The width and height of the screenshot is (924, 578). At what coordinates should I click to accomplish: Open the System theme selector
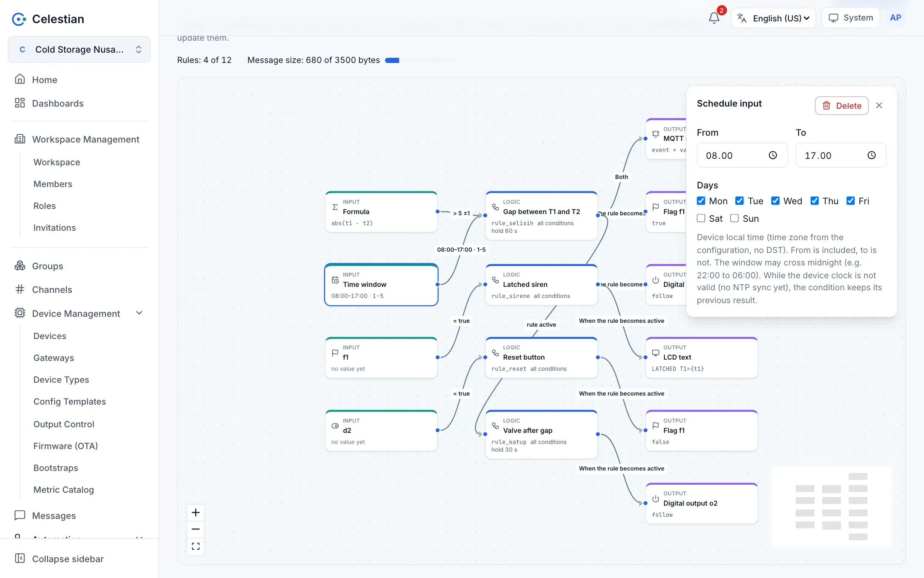tap(851, 18)
